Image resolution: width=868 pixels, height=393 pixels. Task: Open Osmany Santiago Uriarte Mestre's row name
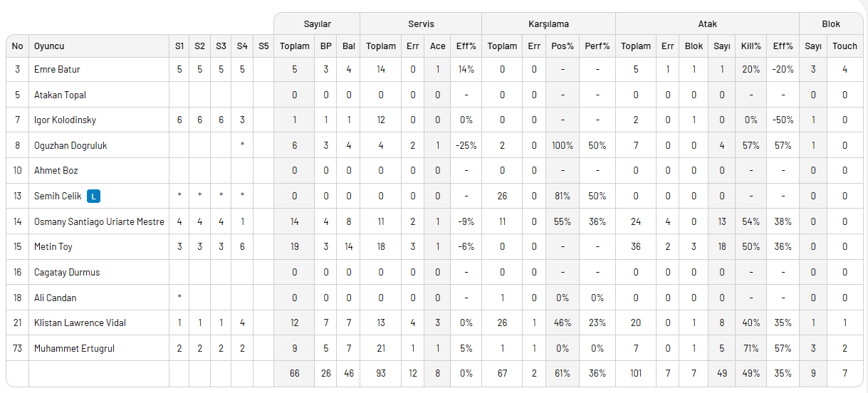[99, 221]
